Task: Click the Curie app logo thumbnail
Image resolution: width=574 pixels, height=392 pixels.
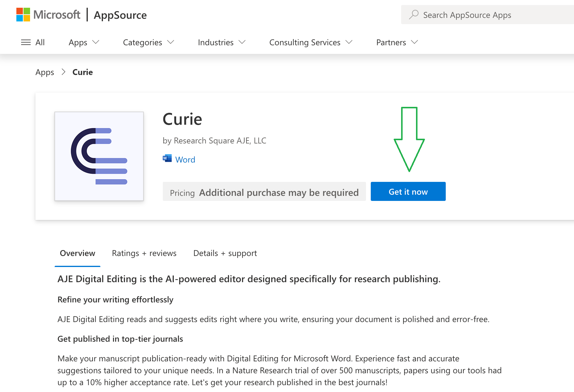Action: pos(99,156)
